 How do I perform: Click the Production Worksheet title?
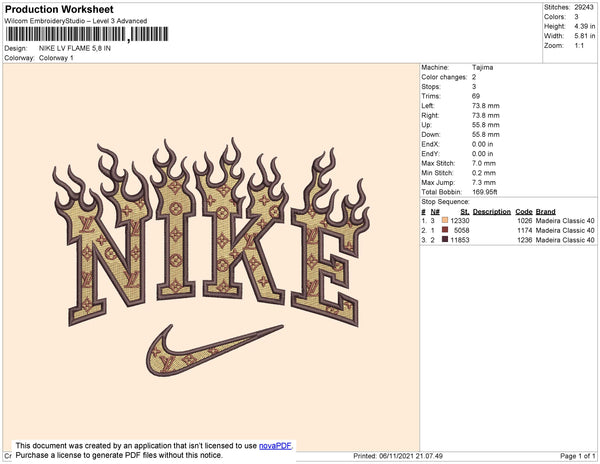(59, 9)
